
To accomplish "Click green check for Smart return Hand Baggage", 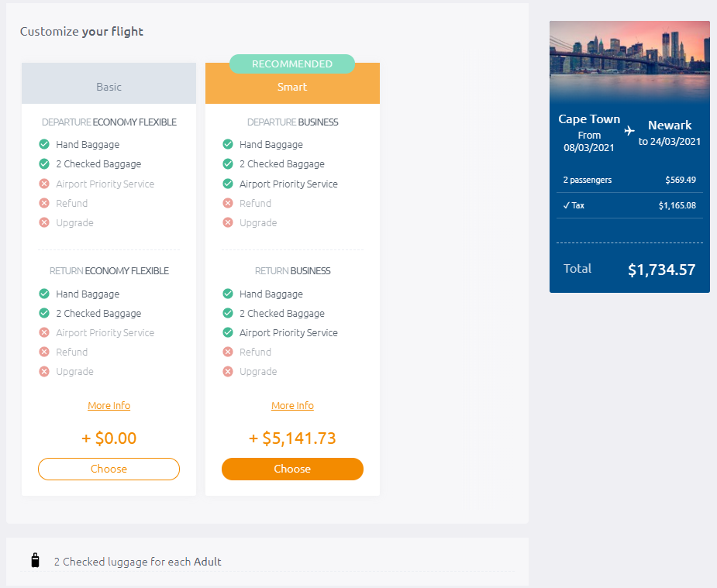I will (x=228, y=294).
